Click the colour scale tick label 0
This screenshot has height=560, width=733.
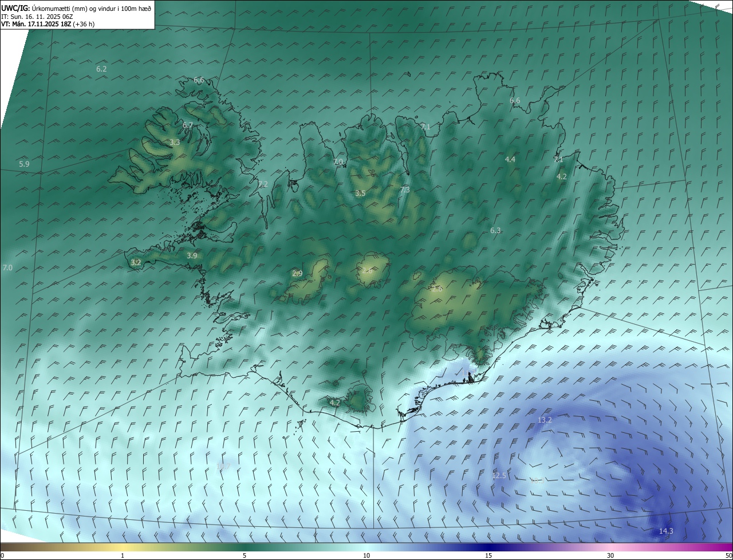2,556
